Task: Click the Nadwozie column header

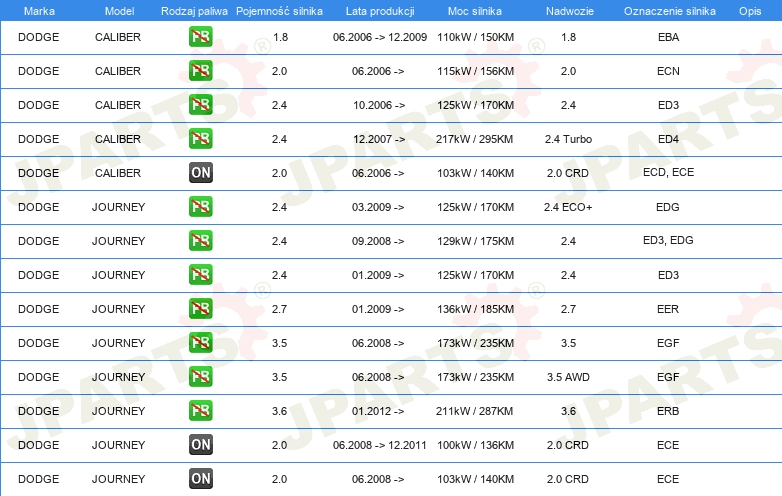Action: click(x=570, y=11)
